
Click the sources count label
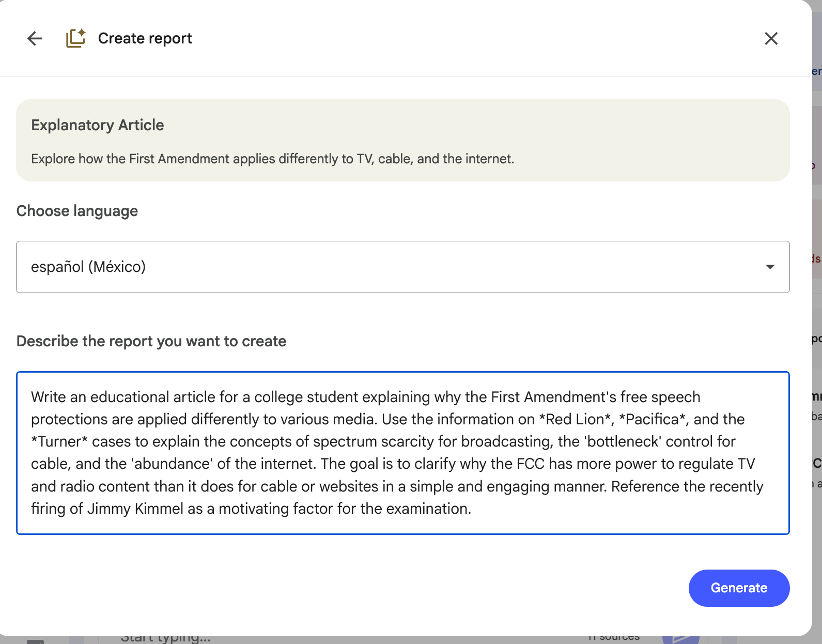[x=614, y=639]
